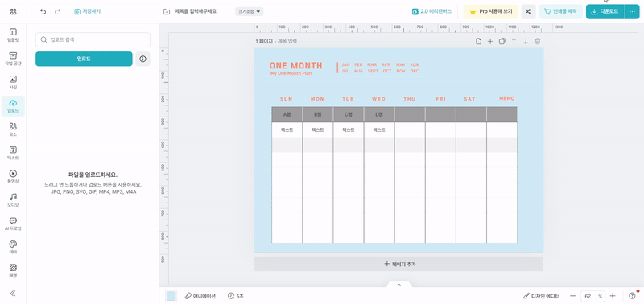Image resolution: width=644 pixels, height=304 pixels.
Task: Click the undo arrow icon
Action: tap(43, 11)
